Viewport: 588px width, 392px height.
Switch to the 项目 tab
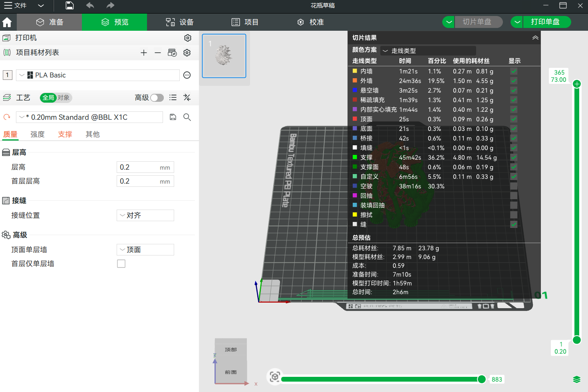[245, 22]
